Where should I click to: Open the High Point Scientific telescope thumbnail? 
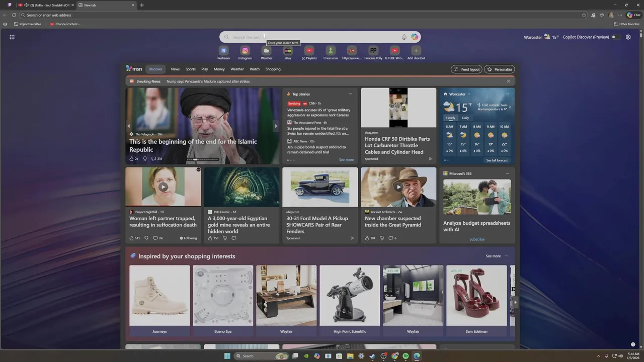click(x=350, y=296)
